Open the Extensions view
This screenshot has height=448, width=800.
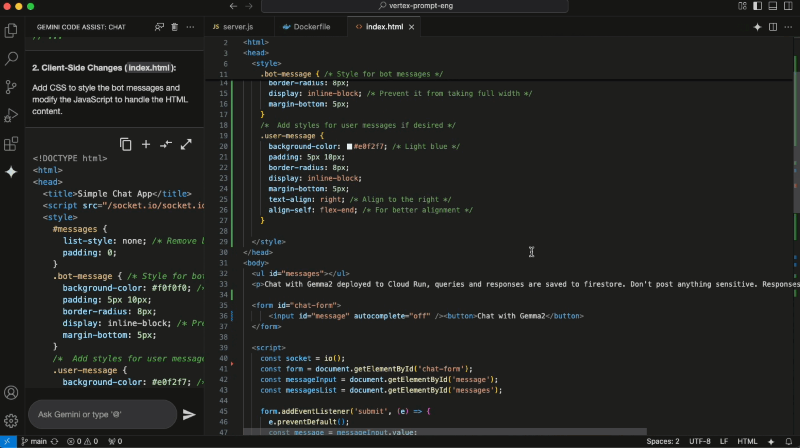pos(11,143)
